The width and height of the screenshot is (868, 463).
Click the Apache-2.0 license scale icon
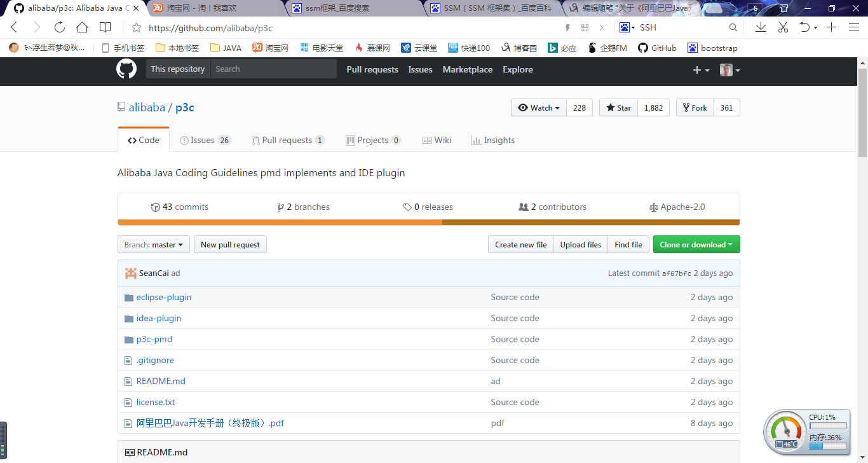(x=654, y=207)
